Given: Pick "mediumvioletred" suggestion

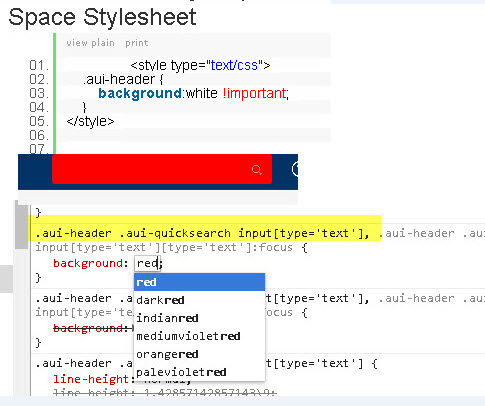Looking at the screenshot, I should pos(199,336).
